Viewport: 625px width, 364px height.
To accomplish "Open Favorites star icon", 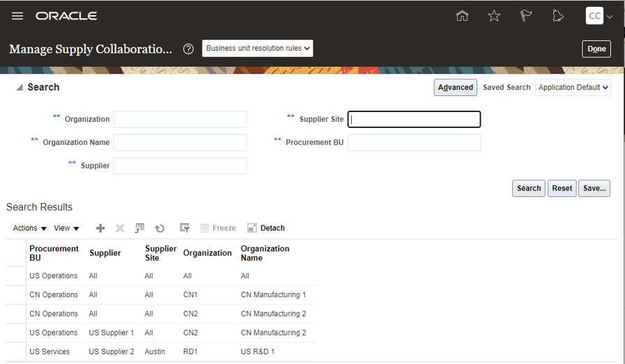I will coord(494,16).
